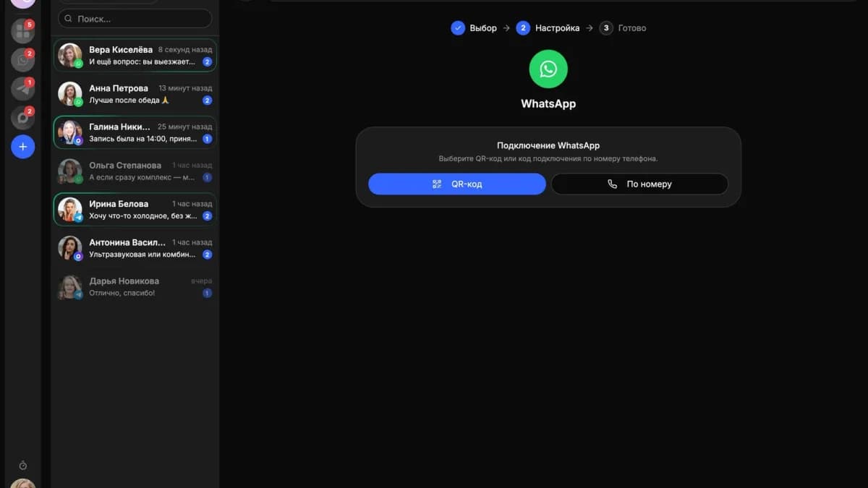Click the 'Выберите QR-код или код подключения' hint text
This screenshot has height=488, width=868.
(548, 158)
